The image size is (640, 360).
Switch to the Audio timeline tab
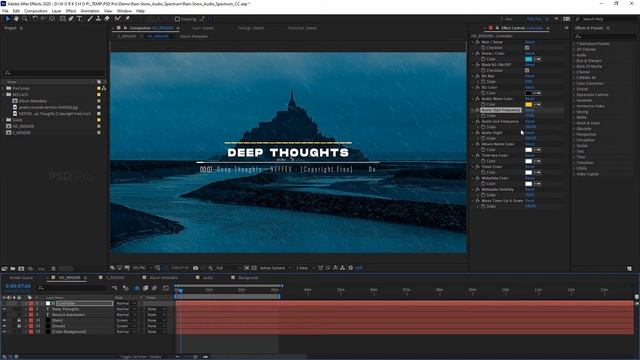coord(208,278)
